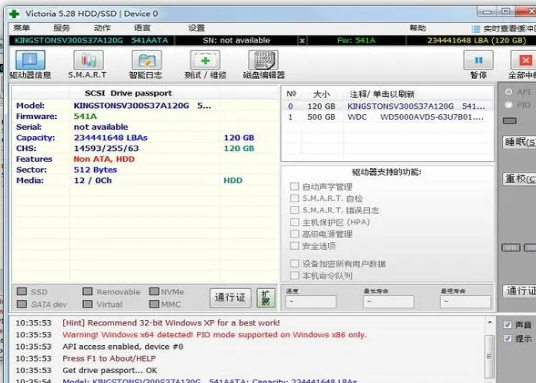Select drive 0 KINGSTON 120 GB row
536x383 pixels.
(387, 106)
